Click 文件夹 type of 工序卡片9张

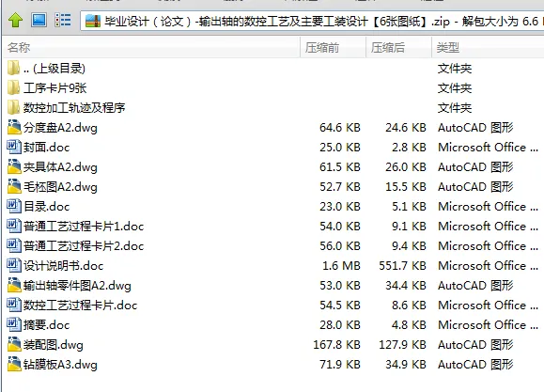click(455, 88)
